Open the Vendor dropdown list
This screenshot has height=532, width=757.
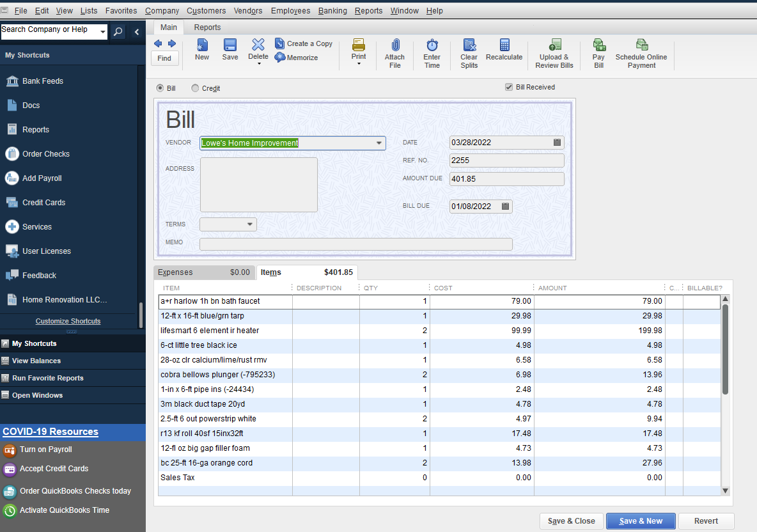(380, 143)
